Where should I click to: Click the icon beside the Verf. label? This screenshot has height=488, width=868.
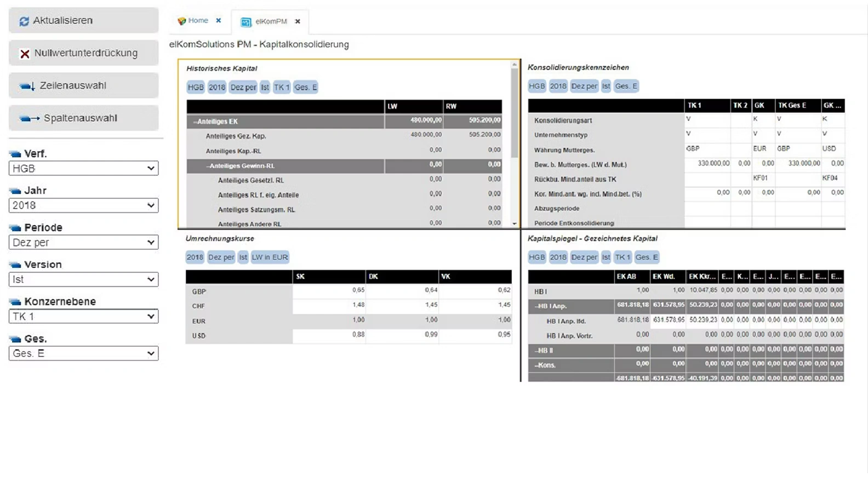point(15,154)
